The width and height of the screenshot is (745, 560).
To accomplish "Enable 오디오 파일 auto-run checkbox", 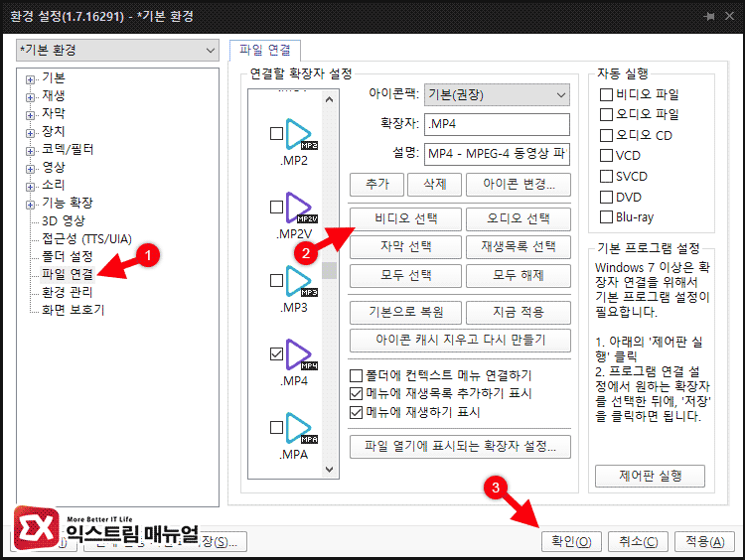I will click(606, 115).
